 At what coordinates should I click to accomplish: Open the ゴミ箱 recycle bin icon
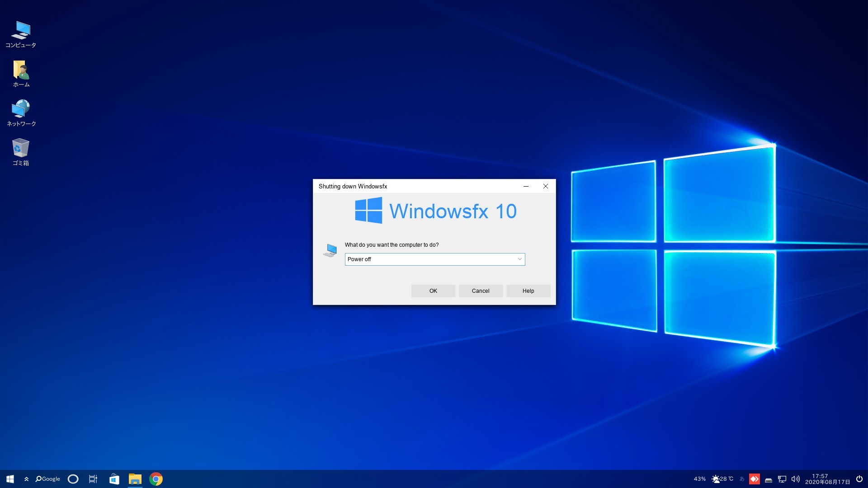coord(21,152)
